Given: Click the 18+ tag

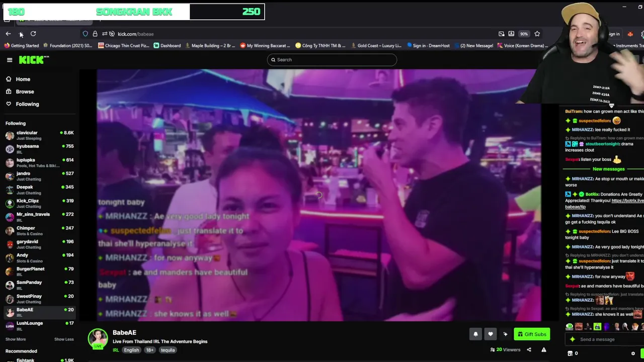Looking at the screenshot, I should coord(149,350).
